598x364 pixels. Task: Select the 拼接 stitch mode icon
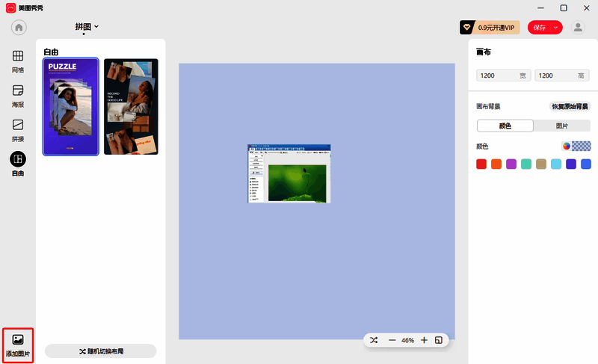click(x=18, y=125)
